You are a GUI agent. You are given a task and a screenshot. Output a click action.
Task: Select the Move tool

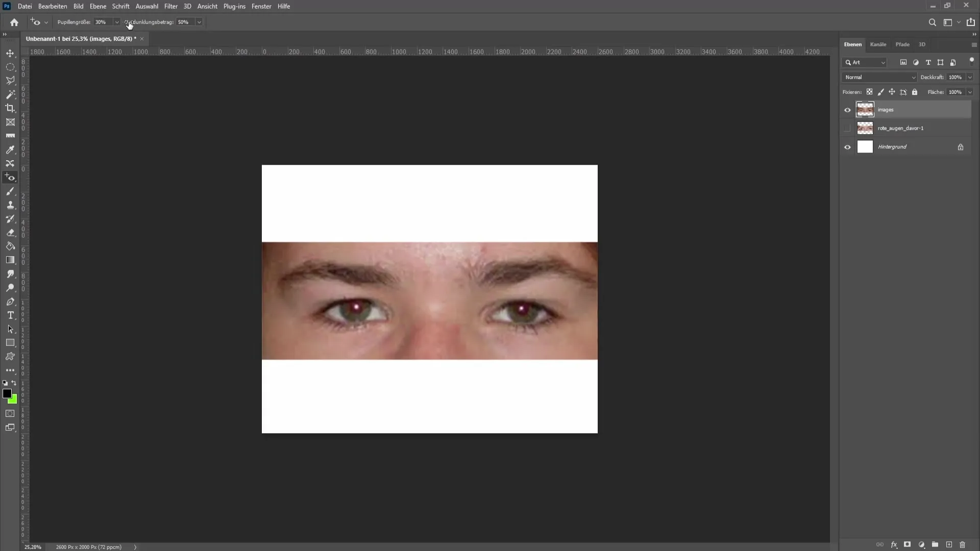tap(10, 53)
